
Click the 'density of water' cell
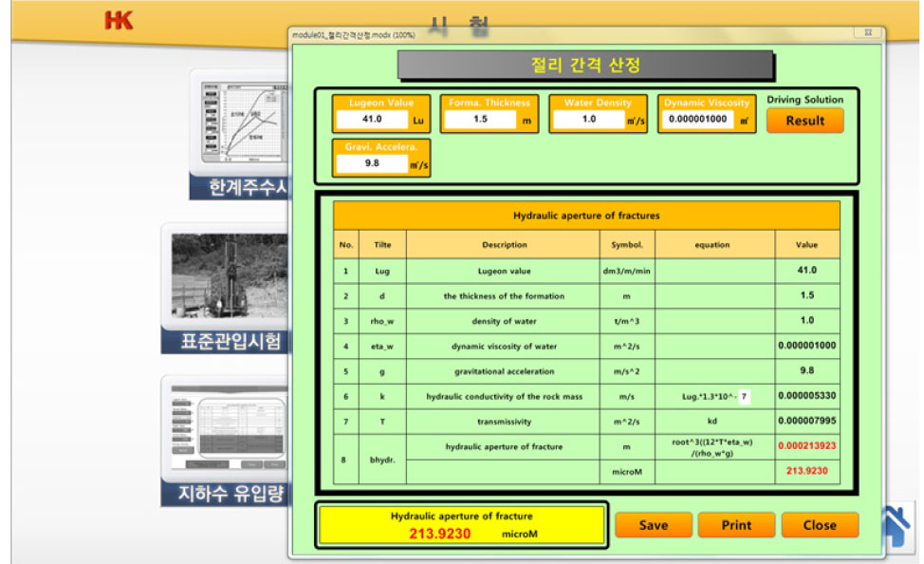(x=504, y=322)
